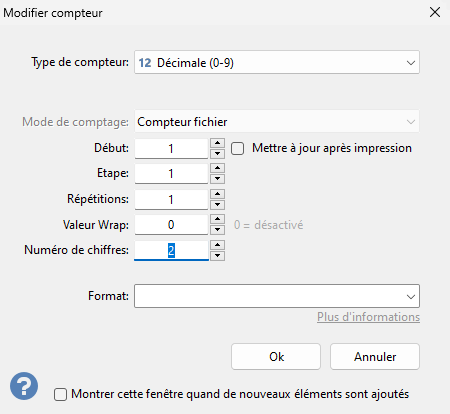Increase the Etape value with up arrow
This screenshot has width=450, height=414.
pos(218,168)
